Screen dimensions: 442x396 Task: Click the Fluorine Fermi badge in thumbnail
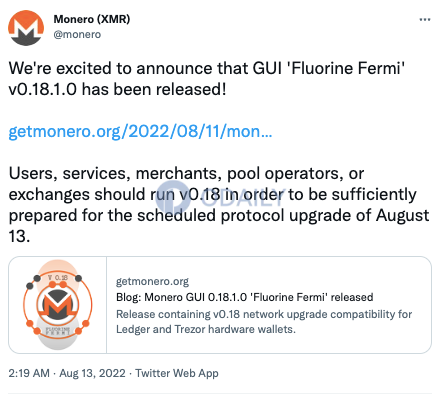pos(58,331)
